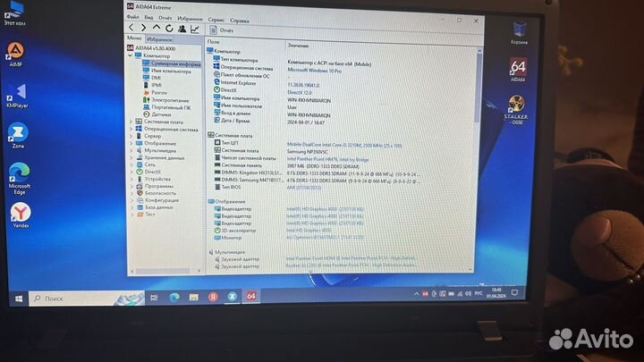Open the Mobile DualCore Intel Core i5 link
This screenshot has height=362, width=644.
344,146
